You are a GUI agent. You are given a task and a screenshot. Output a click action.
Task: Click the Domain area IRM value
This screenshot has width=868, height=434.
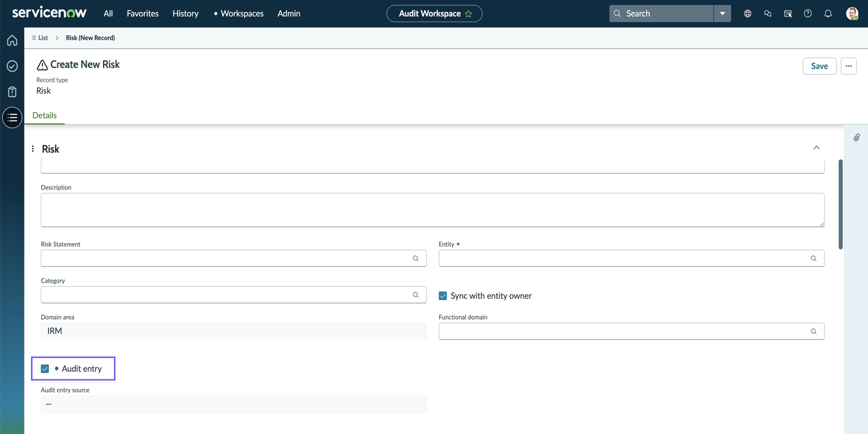[x=233, y=331]
